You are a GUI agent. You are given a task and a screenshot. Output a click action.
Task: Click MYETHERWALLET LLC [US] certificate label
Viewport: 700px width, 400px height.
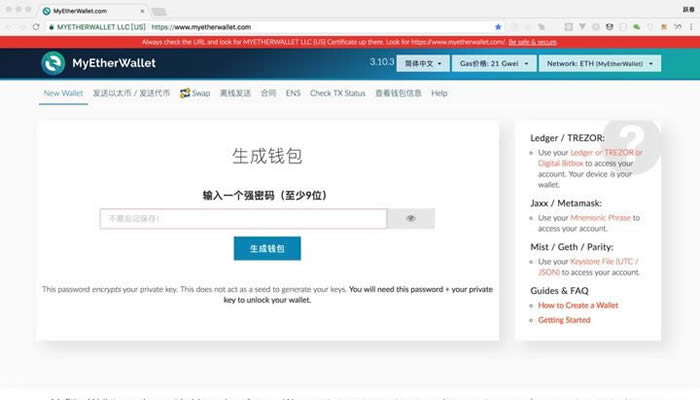tap(101, 27)
